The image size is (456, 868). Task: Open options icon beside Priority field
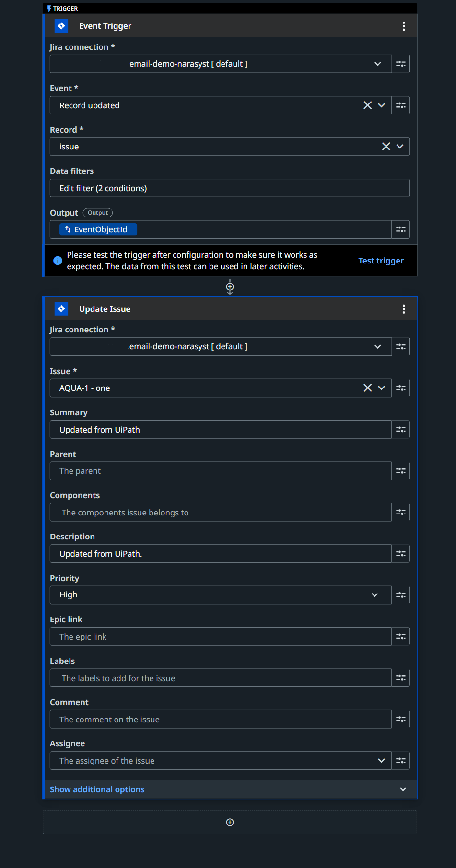pos(401,595)
